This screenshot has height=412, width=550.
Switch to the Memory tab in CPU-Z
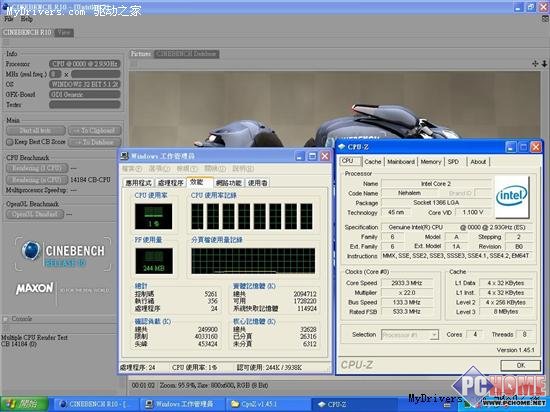431,162
